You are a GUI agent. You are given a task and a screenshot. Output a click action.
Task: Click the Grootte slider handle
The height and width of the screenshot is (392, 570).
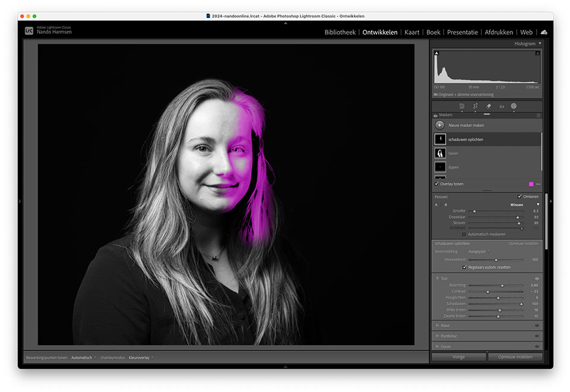click(474, 211)
